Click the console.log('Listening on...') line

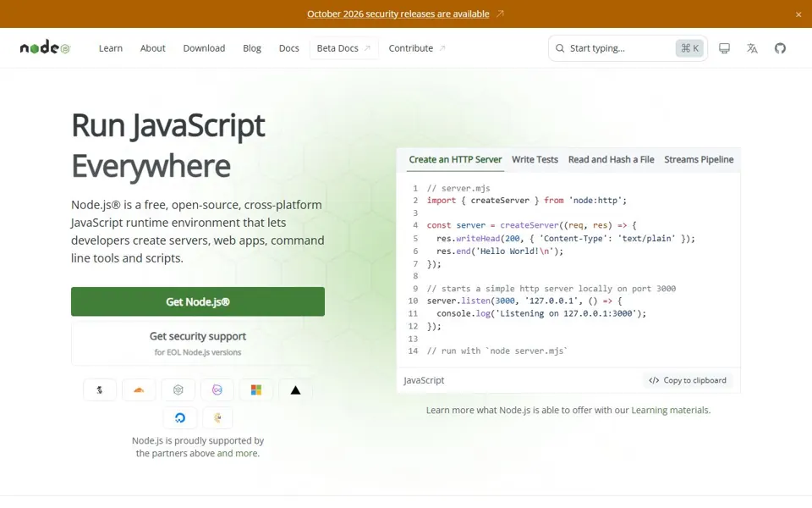pyautogui.click(x=541, y=313)
